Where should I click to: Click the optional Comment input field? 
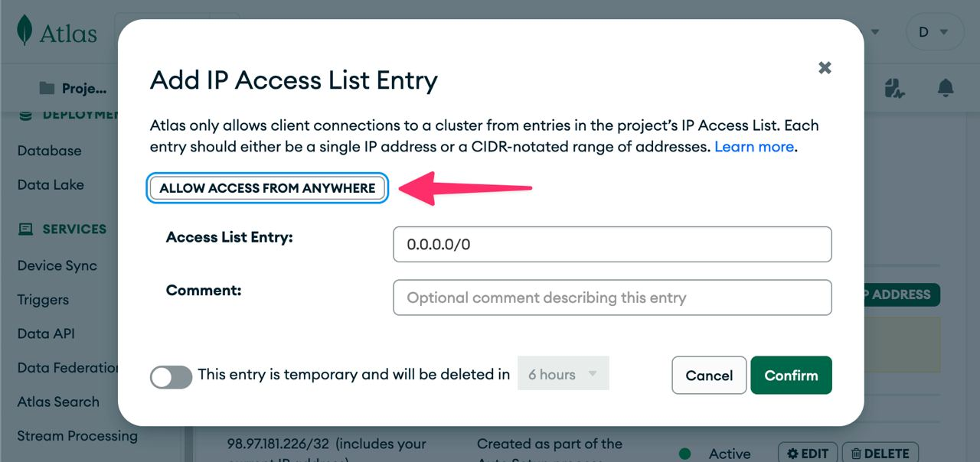(x=612, y=298)
